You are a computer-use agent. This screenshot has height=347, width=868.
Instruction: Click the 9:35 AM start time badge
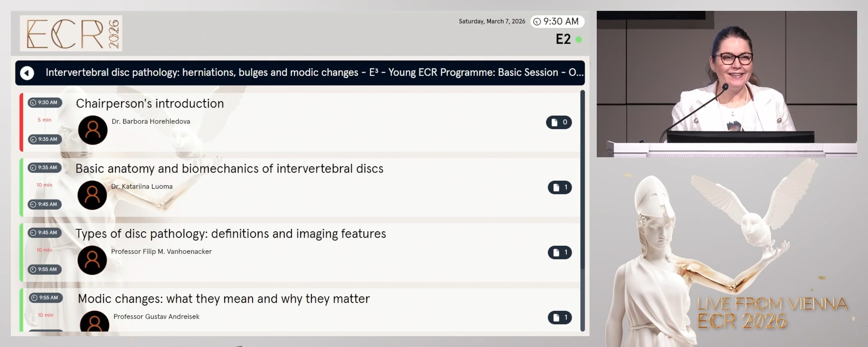pyautogui.click(x=45, y=168)
